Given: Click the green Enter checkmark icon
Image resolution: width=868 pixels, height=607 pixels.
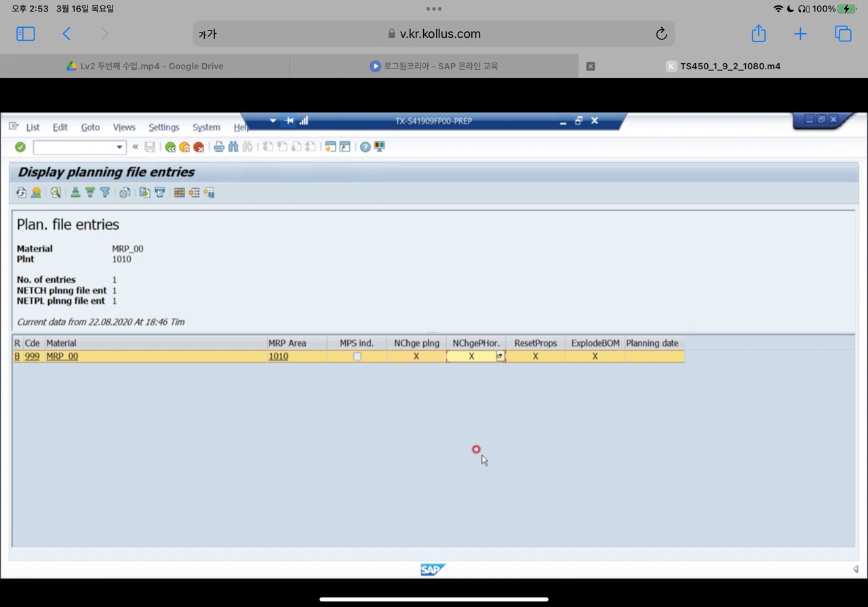Looking at the screenshot, I should (20, 147).
